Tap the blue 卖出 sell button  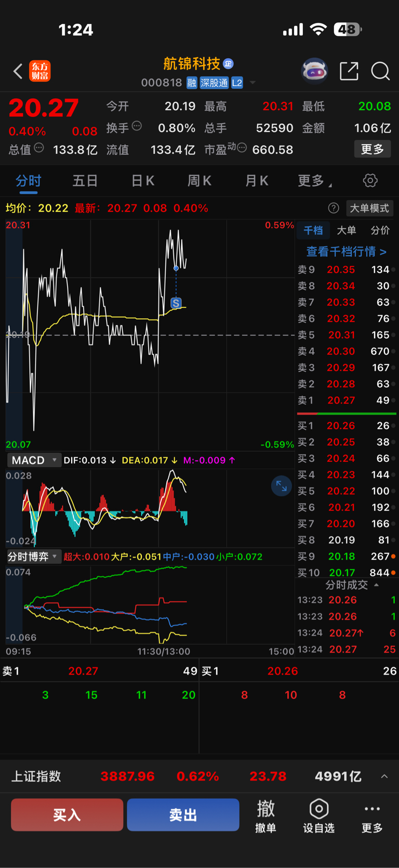pyautogui.click(x=183, y=815)
